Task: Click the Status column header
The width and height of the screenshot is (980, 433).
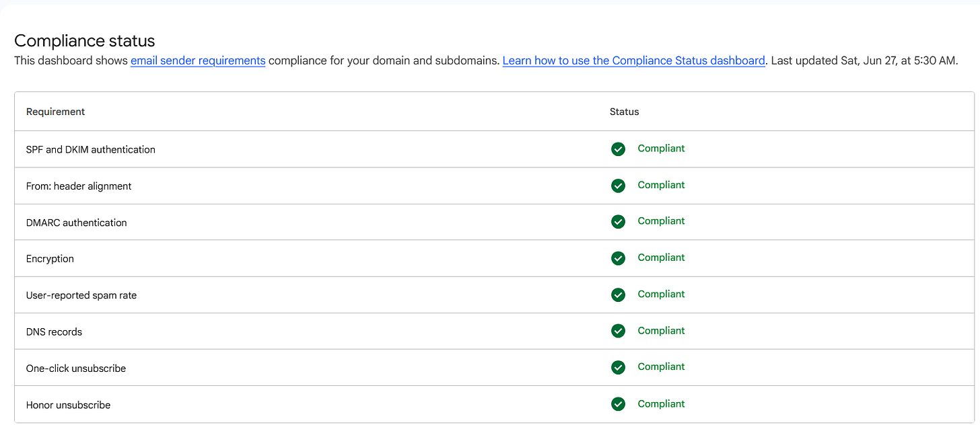Action: (x=624, y=112)
